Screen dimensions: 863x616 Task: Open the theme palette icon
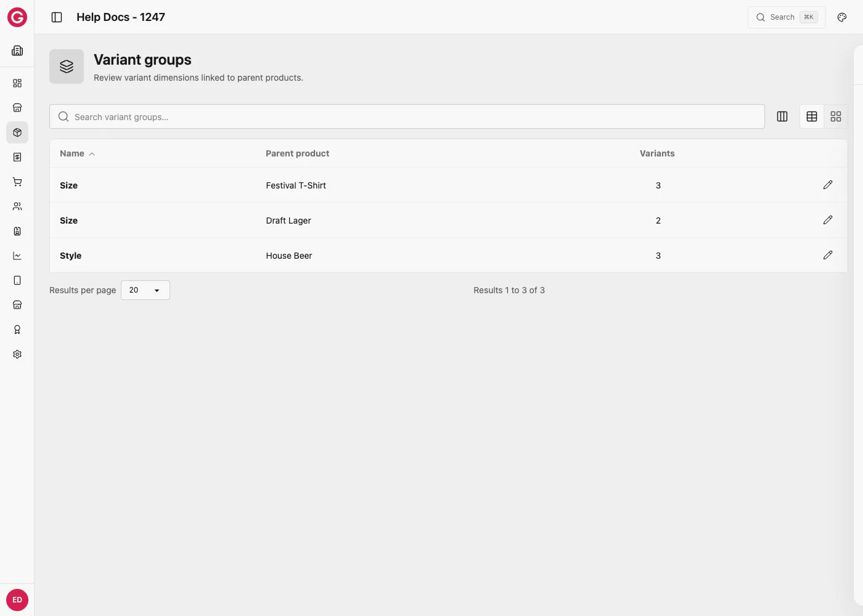(x=842, y=17)
